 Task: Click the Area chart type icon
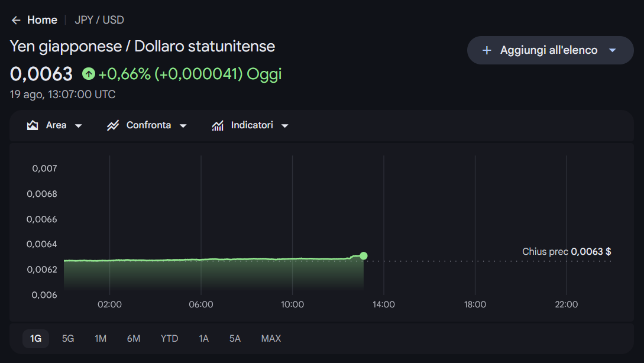coord(33,125)
